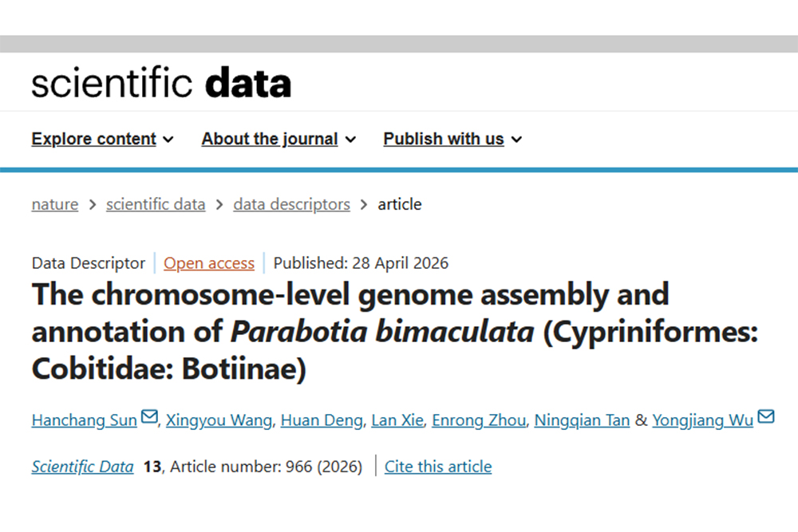Viewport: 798px width, 532px height.
Task: Click Cite this article link
Action: pos(438,467)
